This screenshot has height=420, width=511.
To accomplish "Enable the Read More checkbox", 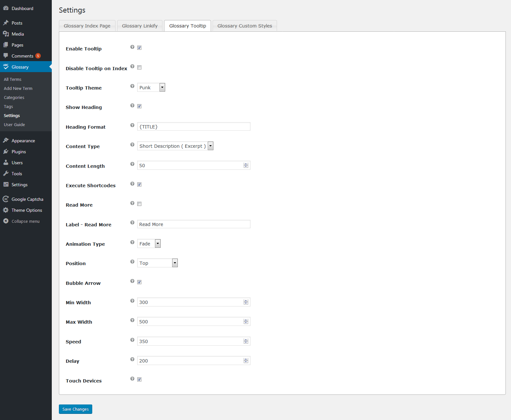I will 139,204.
